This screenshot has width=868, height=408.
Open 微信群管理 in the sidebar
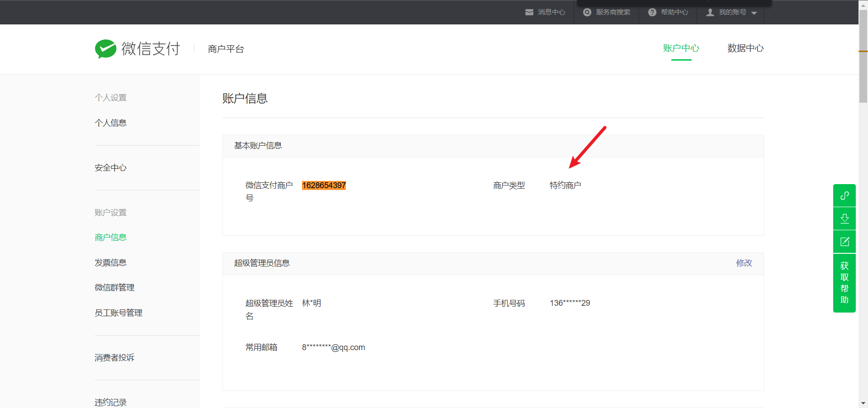pos(115,288)
